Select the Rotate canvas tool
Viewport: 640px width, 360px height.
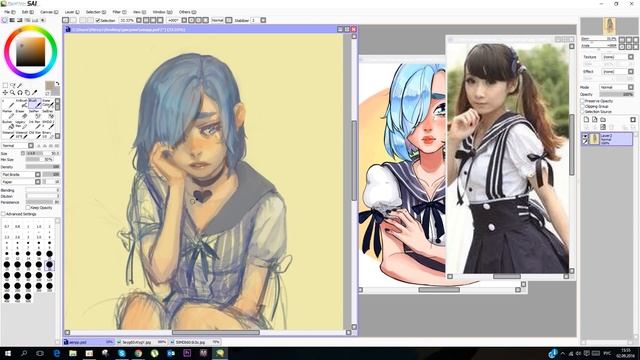[x=20, y=93]
